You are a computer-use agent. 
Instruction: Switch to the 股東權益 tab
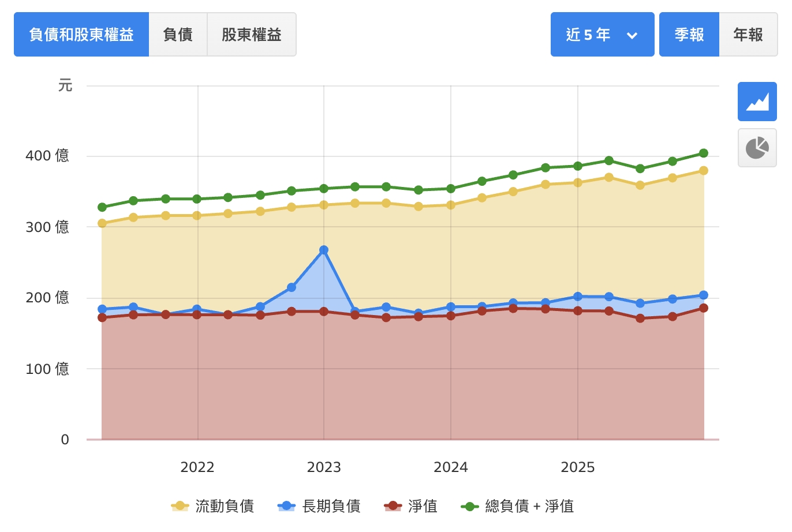pos(252,35)
